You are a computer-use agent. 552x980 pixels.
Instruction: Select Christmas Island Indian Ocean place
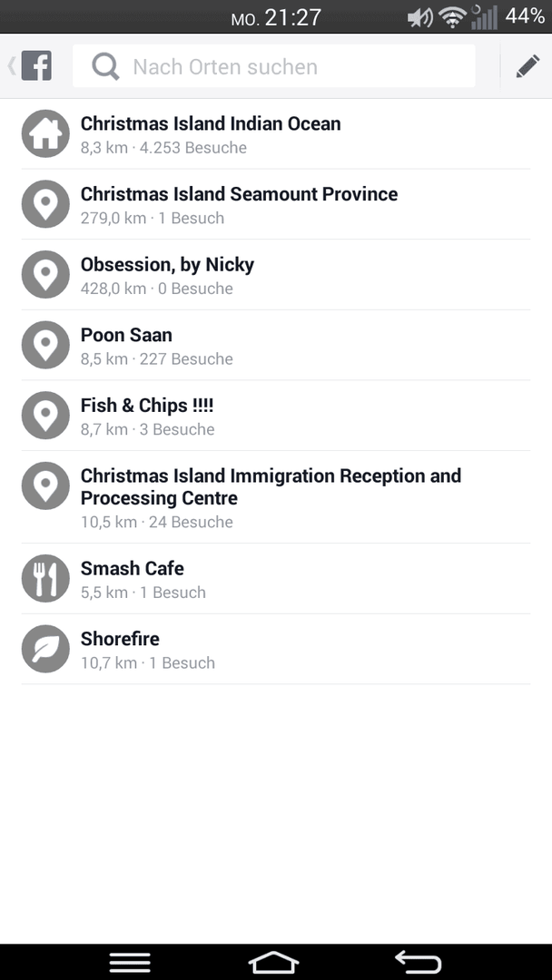pos(276,133)
